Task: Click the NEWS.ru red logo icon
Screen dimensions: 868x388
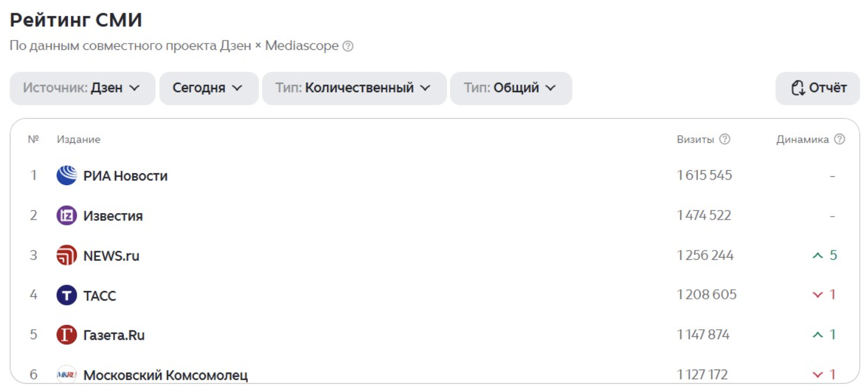Action: click(x=67, y=255)
